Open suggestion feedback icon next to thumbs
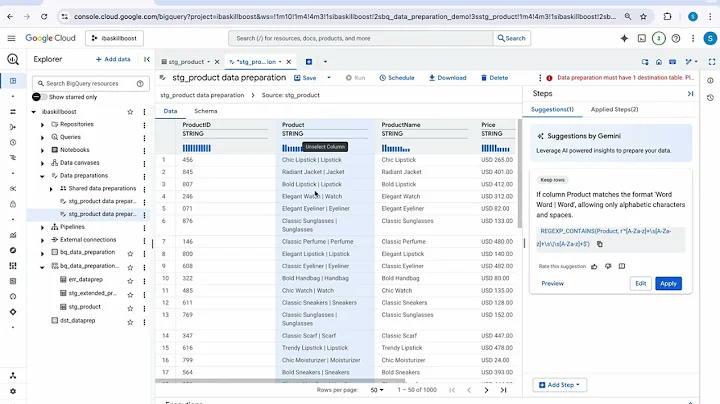Image resolution: width=720 pixels, height=404 pixels. point(622,266)
